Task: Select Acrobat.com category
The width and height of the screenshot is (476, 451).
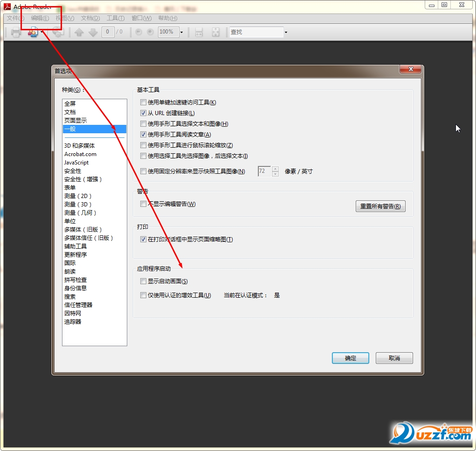Action: point(95,154)
